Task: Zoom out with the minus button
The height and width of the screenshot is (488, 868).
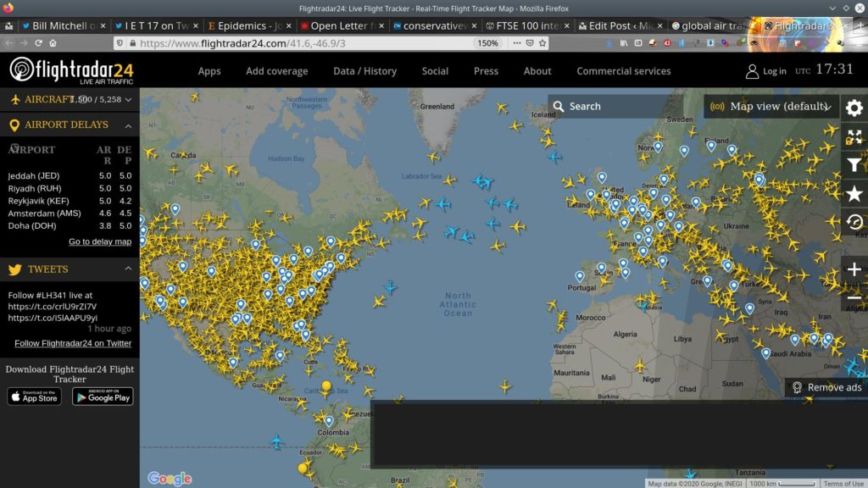Action: 854,297
